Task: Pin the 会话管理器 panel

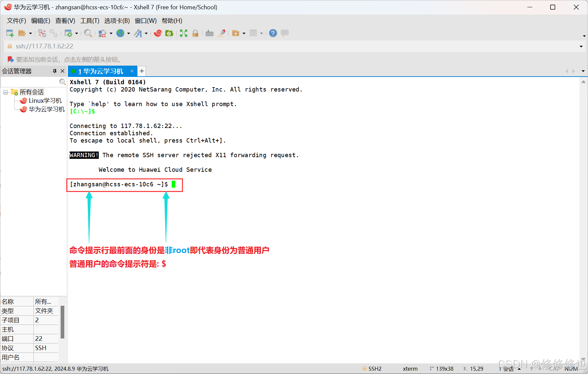Action: (x=55, y=71)
